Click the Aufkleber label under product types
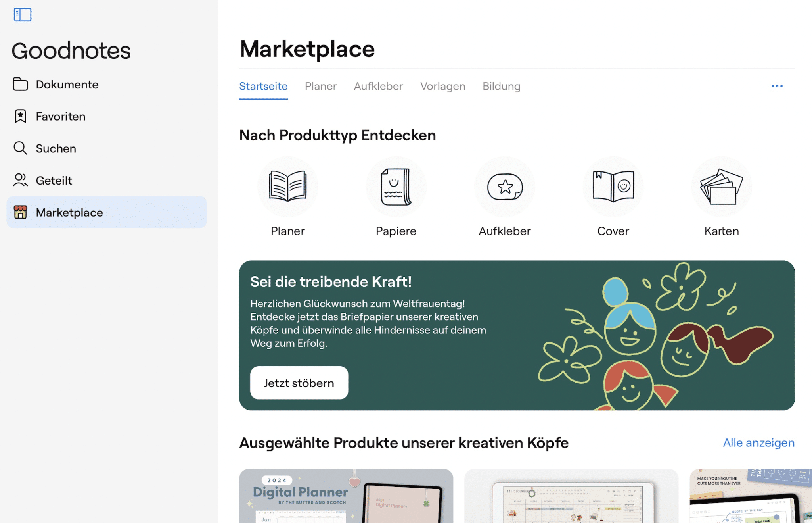 pos(505,231)
